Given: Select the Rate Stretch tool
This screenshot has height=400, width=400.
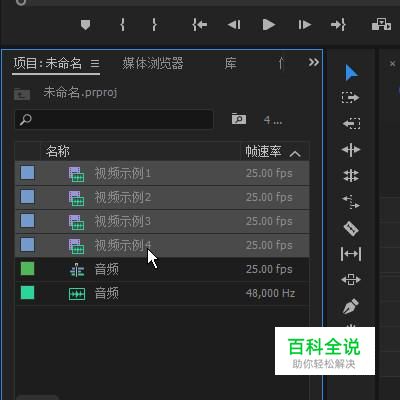Looking at the screenshot, I should point(351,202).
